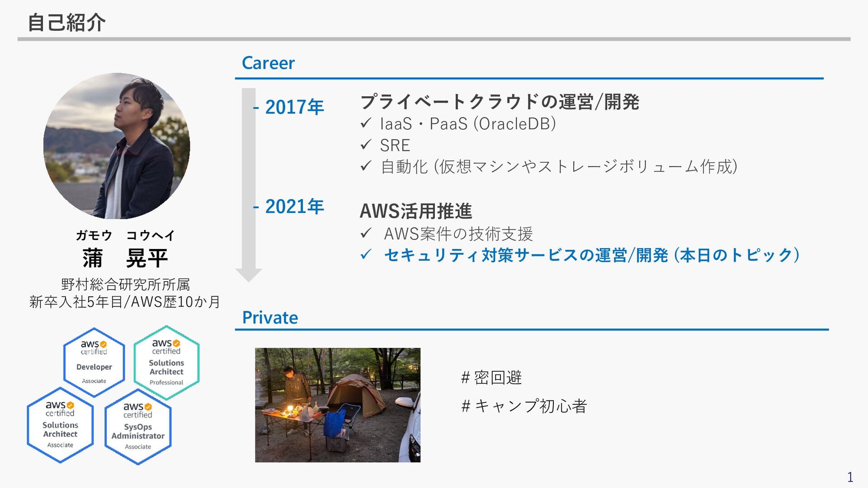Viewport: 868px width, 488px height.
Task: Click the Solutions Architect Professional badge
Action: click(x=166, y=362)
